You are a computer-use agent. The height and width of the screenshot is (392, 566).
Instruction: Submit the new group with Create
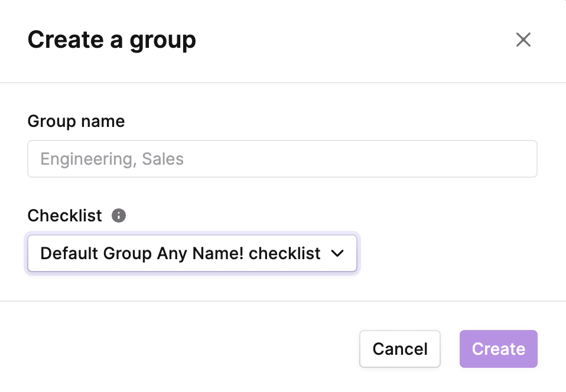coord(499,349)
